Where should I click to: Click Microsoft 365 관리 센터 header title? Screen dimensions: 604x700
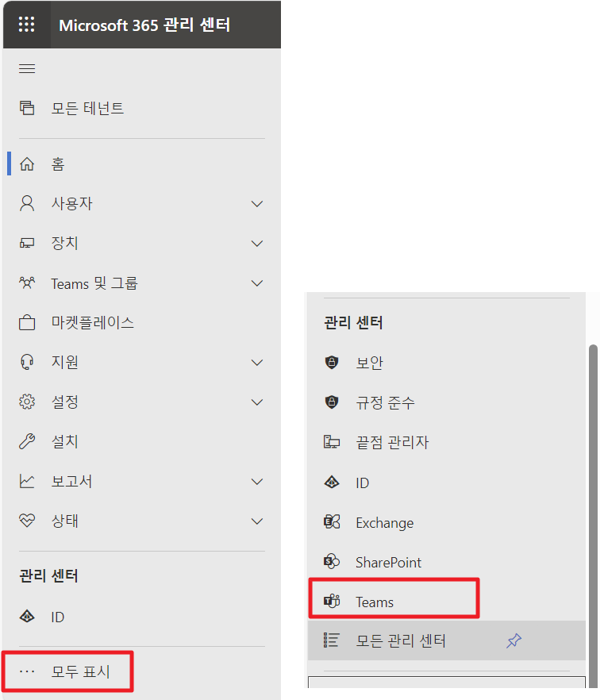144,25
